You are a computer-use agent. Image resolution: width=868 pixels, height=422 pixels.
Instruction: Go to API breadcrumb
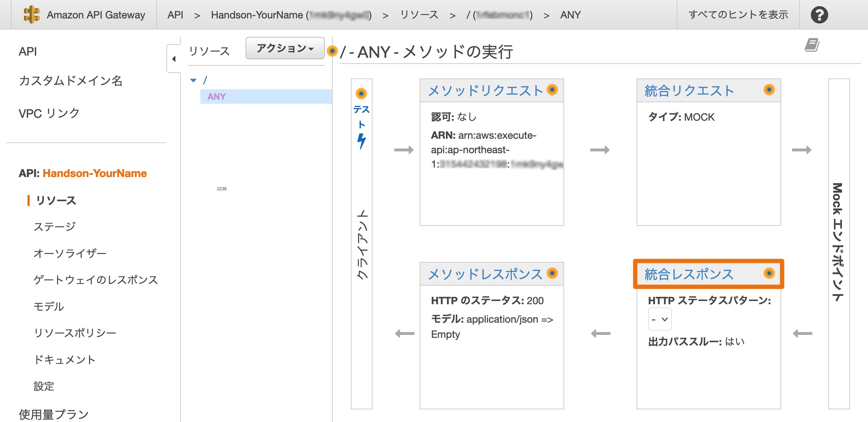pos(175,15)
